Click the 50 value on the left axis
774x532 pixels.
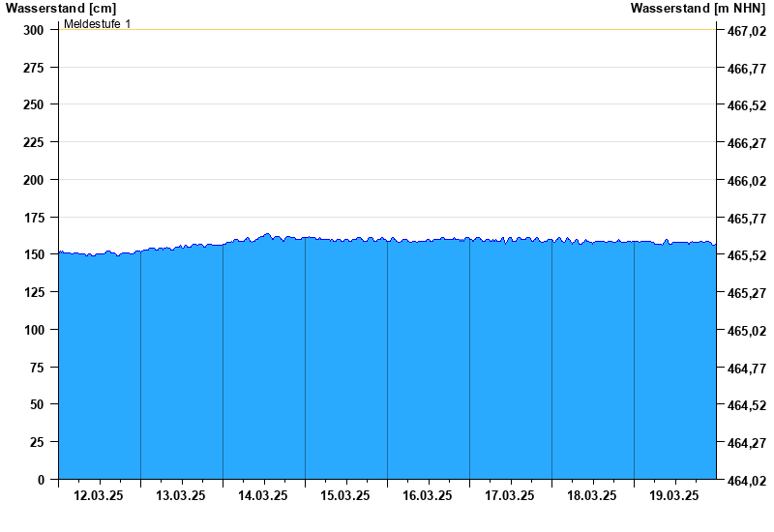click(x=37, y=404)
